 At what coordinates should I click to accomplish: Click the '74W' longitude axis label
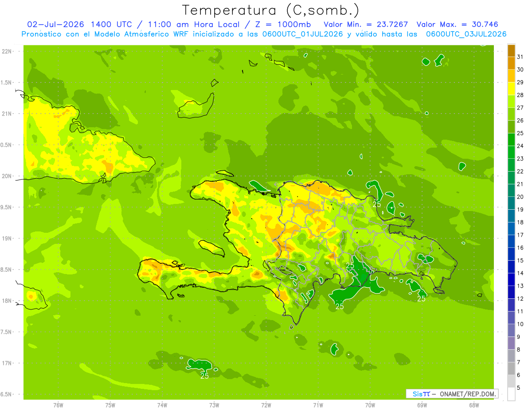(162, 405)
